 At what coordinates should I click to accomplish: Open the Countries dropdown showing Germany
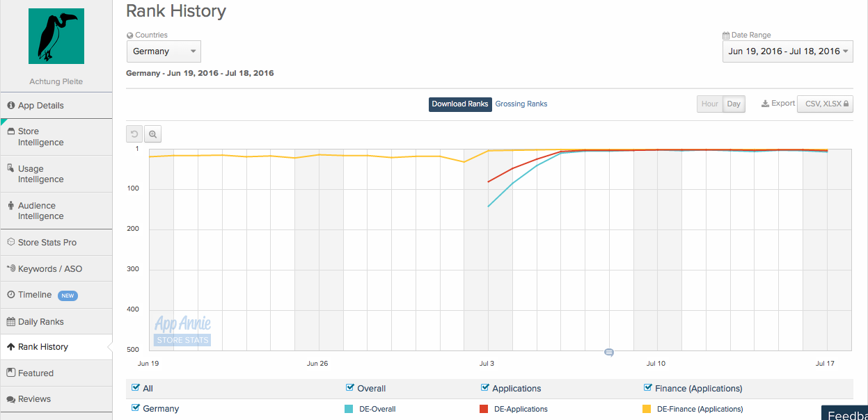(164, 51)
